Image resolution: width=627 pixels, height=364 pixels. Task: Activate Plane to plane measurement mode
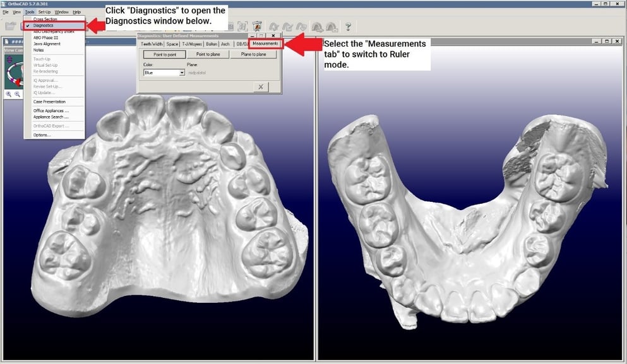(x=253, y=54)
